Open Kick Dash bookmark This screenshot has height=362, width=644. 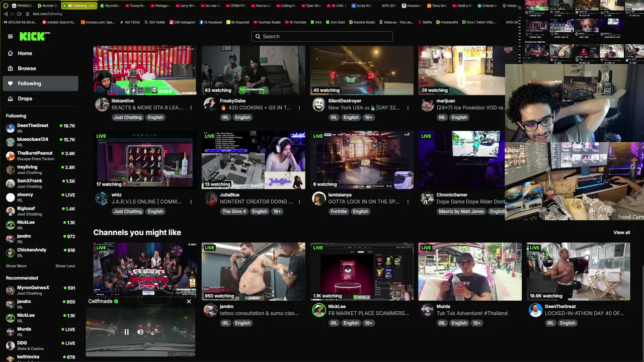(335, 22)
